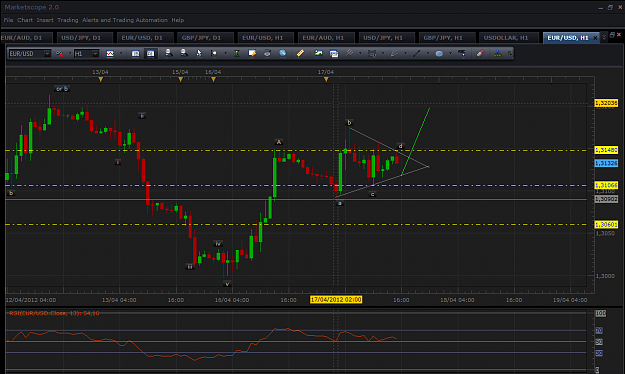Switch to the EUR/AUD, D1 tab
625x374 pixels.
[26, 38]
